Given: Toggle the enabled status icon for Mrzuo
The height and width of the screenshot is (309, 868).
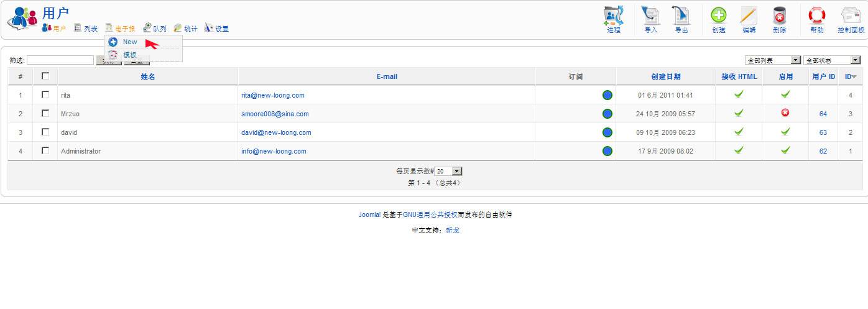Looking at the screenshot, I should [785, 113].
